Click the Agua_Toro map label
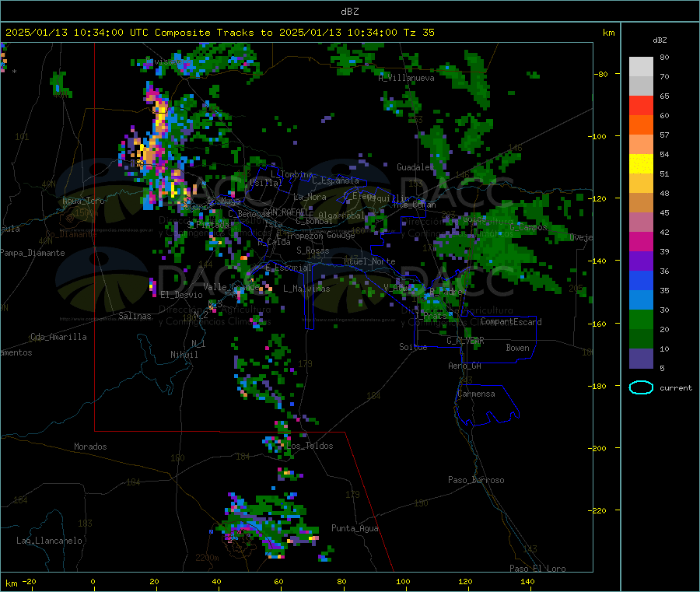Viewport: 700px width, 592px height. point(83,201)
